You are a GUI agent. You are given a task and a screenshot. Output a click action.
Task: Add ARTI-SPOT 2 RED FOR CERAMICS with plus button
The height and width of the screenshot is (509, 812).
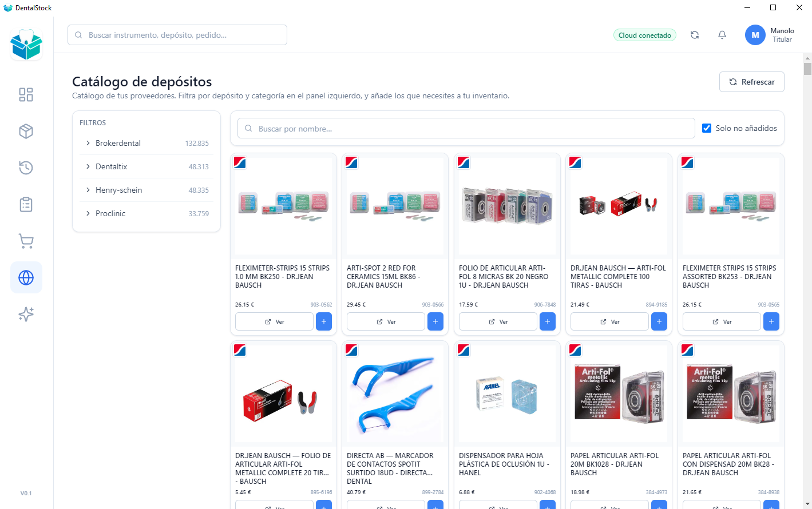pos(435,321)
